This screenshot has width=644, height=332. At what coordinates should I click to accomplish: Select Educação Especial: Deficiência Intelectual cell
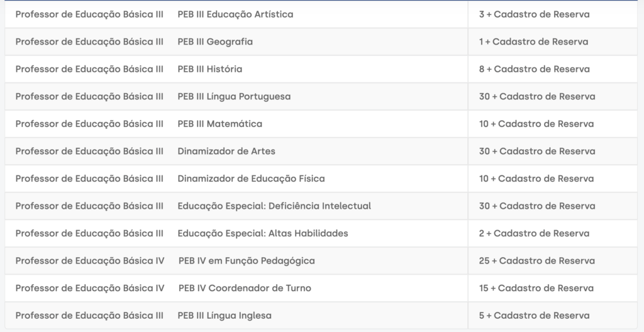pyautogui.click(x=274, y=206)
